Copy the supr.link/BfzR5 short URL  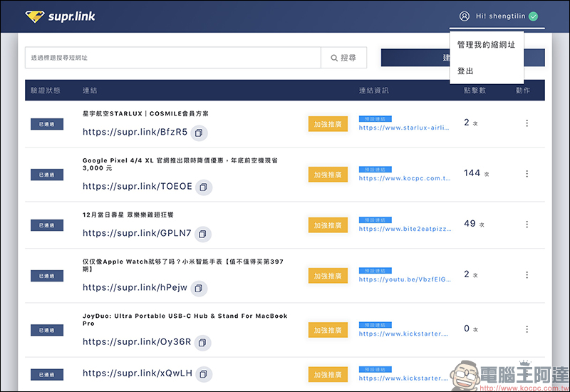[199, 133]
